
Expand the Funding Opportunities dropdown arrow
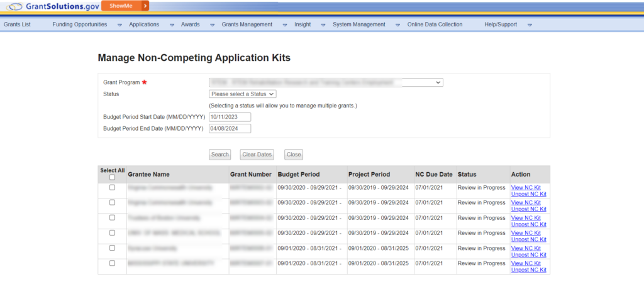point(119,25)
